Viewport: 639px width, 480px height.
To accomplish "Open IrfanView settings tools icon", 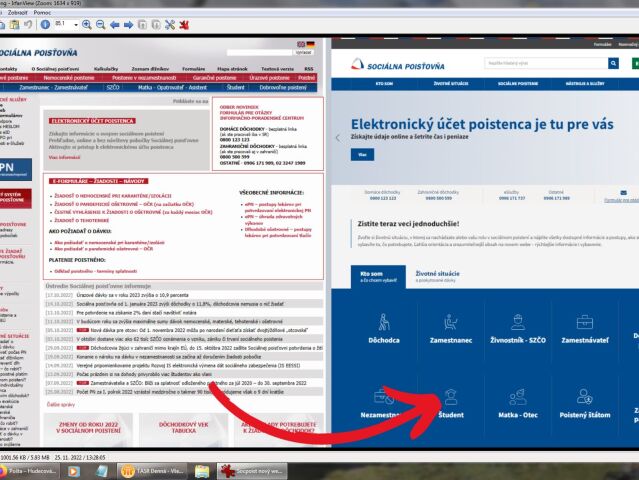I will point(170,25).
